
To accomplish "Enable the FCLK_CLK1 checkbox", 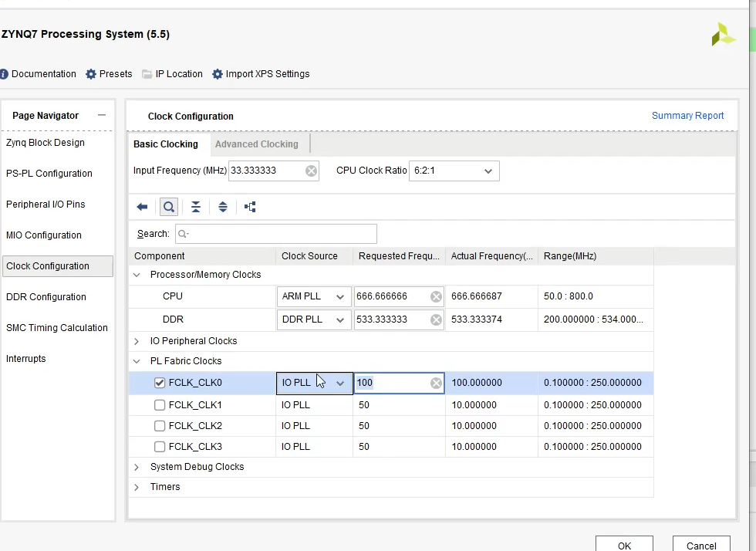I will click(x=160, y=405).
